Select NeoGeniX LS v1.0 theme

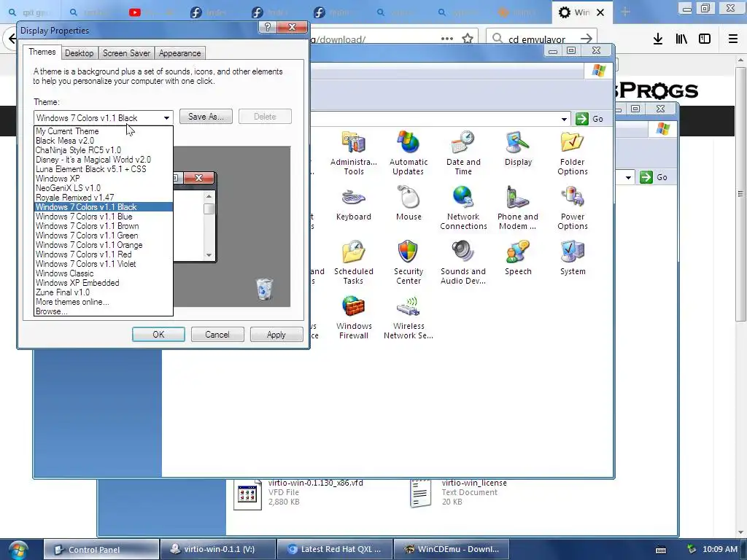pos(104,188)
